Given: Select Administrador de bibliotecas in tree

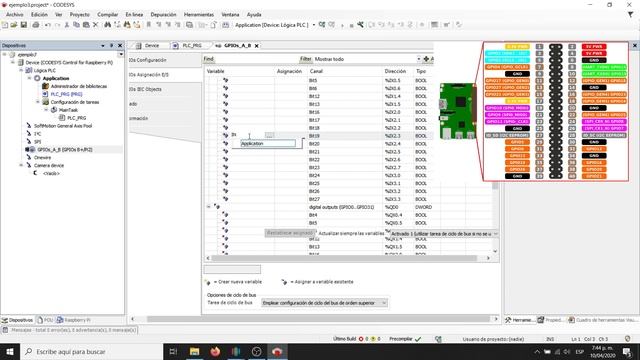Looking at the screenshot, I should click(78, 86).
